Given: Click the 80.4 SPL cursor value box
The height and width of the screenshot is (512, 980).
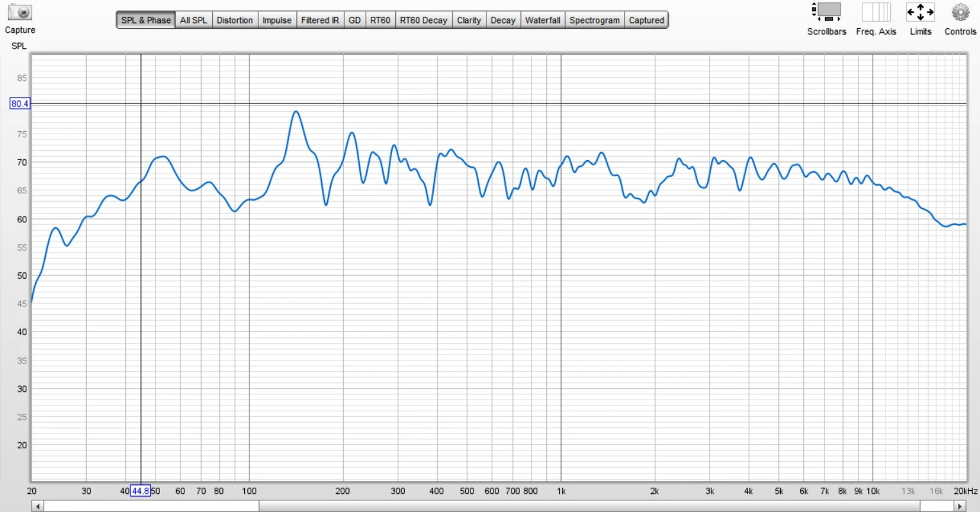Looking at the screenshot, I should point(20,103).
